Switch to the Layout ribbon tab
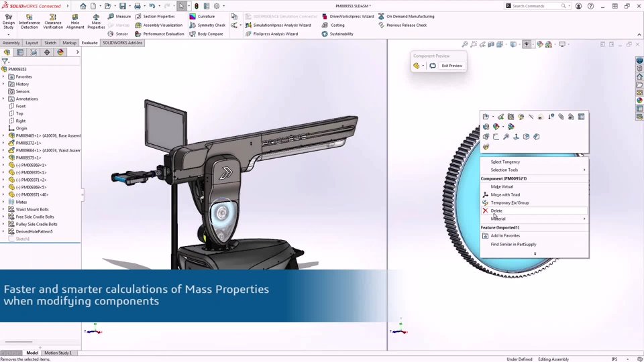 point(32,43)
